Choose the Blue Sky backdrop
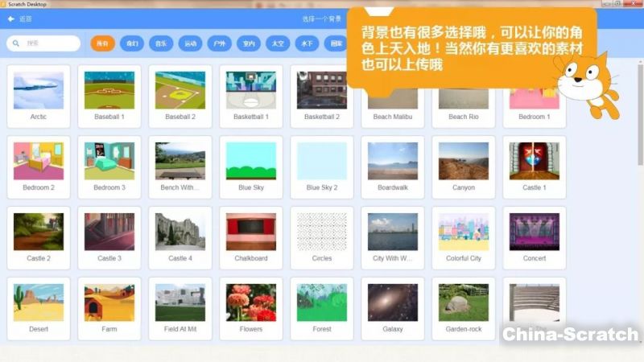Image resolution: width=644 pixels, height=362 pixels. pos(251,166)
